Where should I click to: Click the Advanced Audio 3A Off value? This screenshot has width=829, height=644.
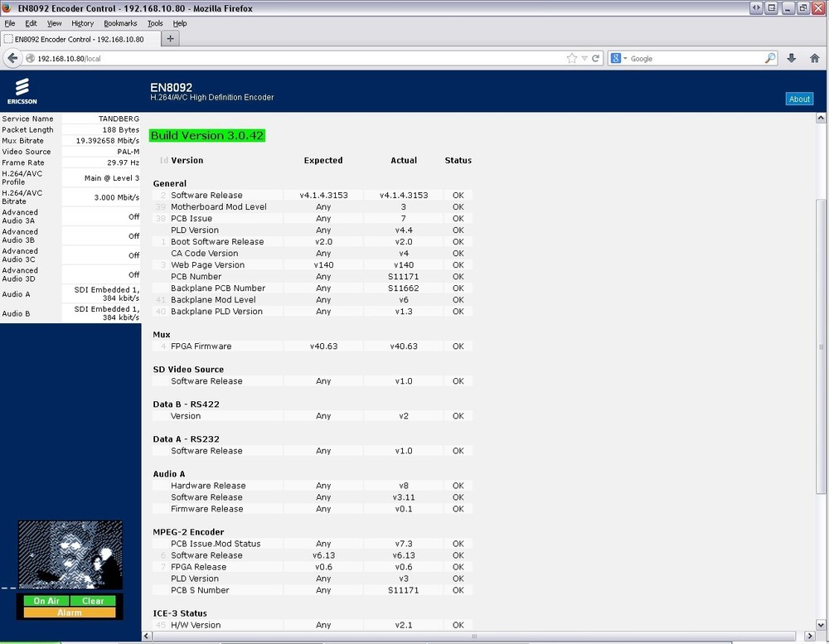coord(133,217)
